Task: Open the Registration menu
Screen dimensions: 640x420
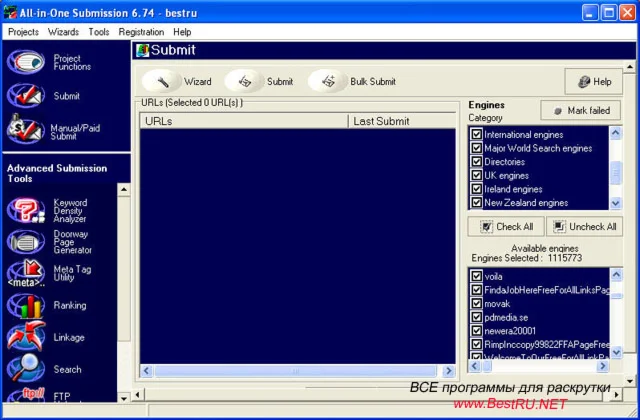Action: [141, 32]
